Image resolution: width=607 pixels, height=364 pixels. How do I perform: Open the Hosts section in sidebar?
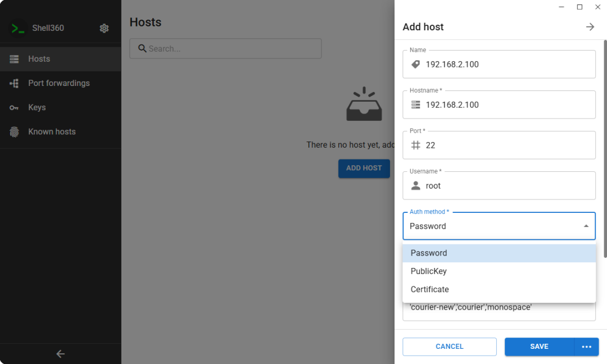(39, 59)
